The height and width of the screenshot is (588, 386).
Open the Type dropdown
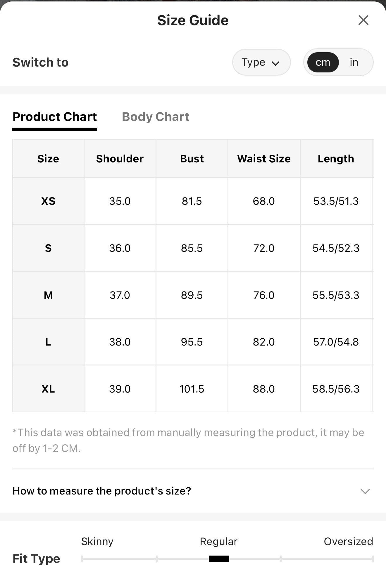[x=261, y=62]
